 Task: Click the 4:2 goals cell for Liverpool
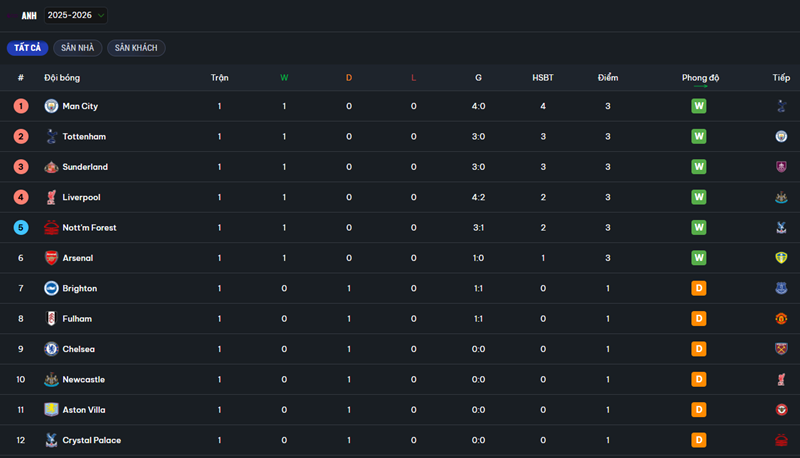(x=478, y=197)
